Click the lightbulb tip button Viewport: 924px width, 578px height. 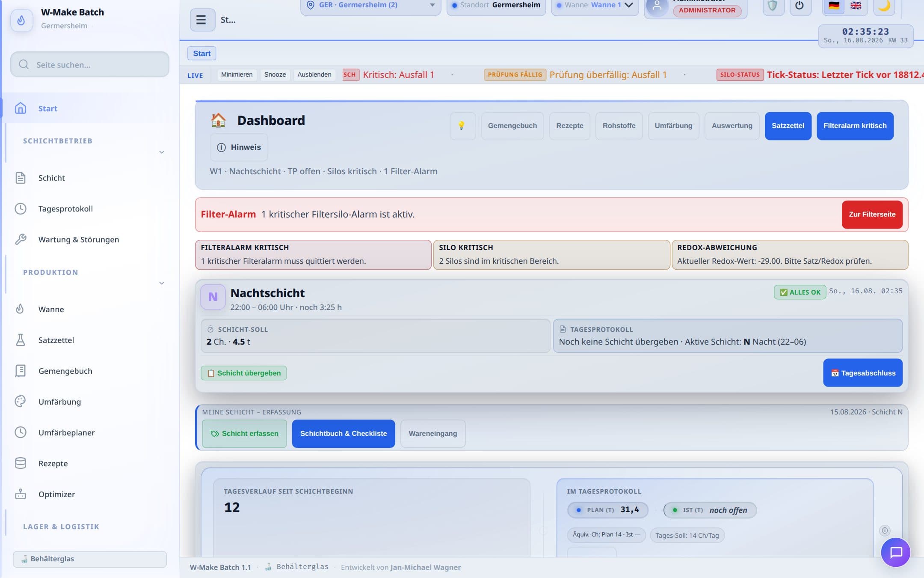pos(462,125)
